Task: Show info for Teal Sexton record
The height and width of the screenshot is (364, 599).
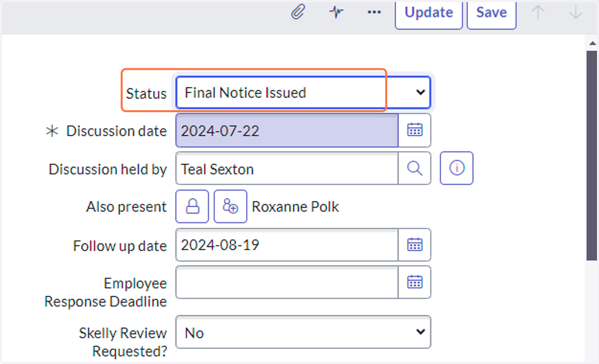Action: pyautogui.click(x=457, y=169)
